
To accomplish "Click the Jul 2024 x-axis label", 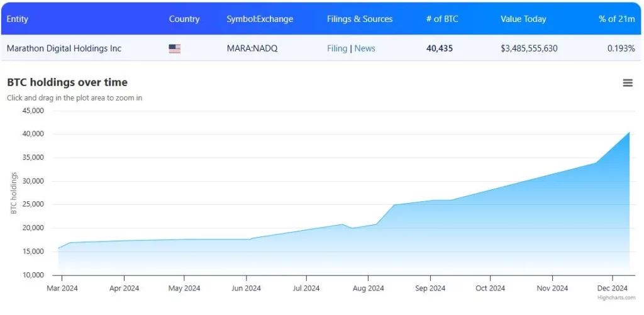I will [x=306, y=289].
